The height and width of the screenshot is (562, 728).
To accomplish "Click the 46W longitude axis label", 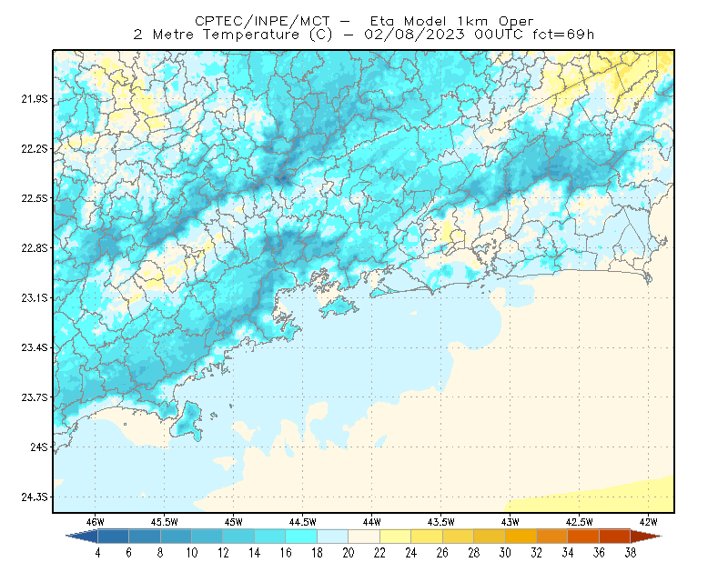I will click(x=96, y=522).
